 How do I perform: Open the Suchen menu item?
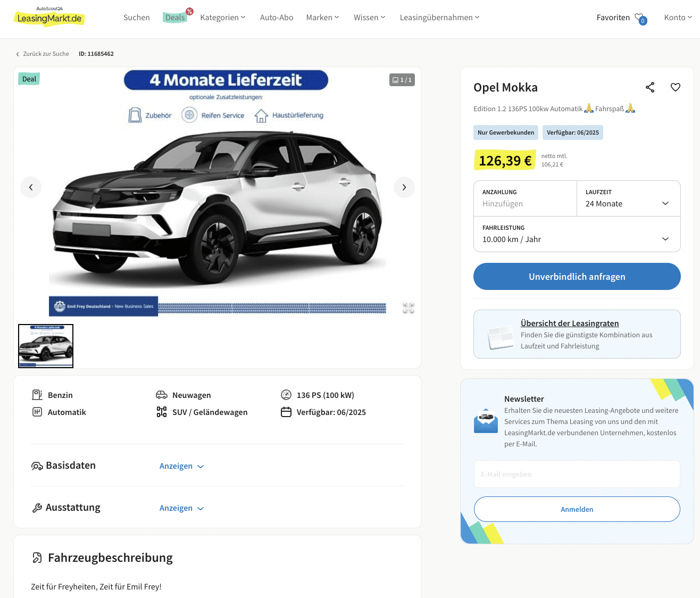click(x=137, y=18)
